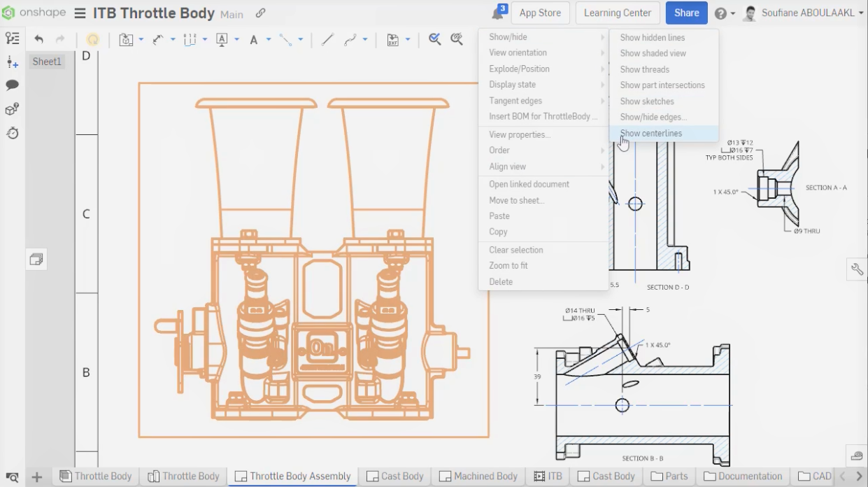Click the Update drawing refresh icon

click(x=92, y=40)
